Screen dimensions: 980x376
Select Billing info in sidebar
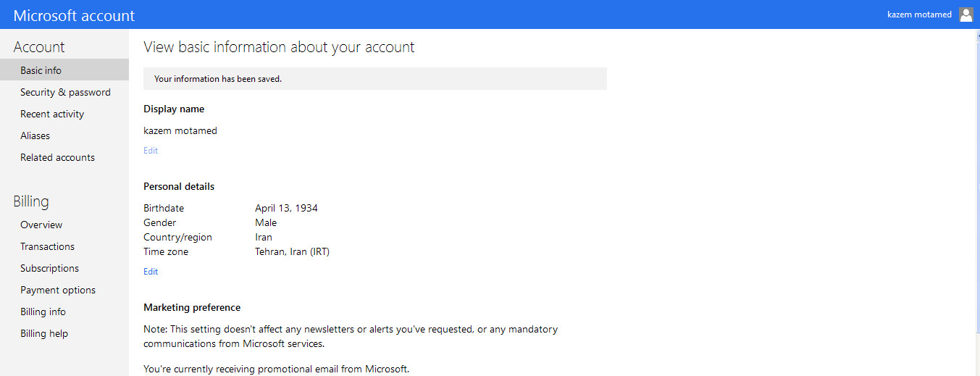(x=43, y=312)
